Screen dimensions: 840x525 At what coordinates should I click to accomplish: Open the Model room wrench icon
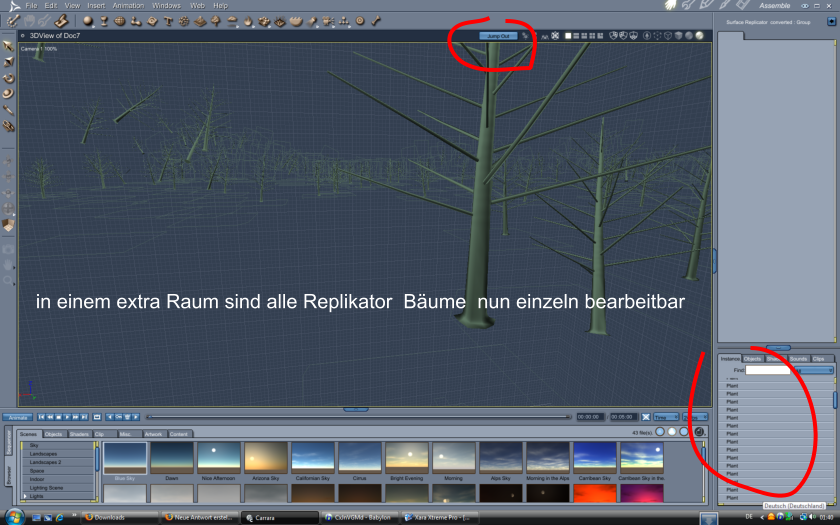point(688,5)
